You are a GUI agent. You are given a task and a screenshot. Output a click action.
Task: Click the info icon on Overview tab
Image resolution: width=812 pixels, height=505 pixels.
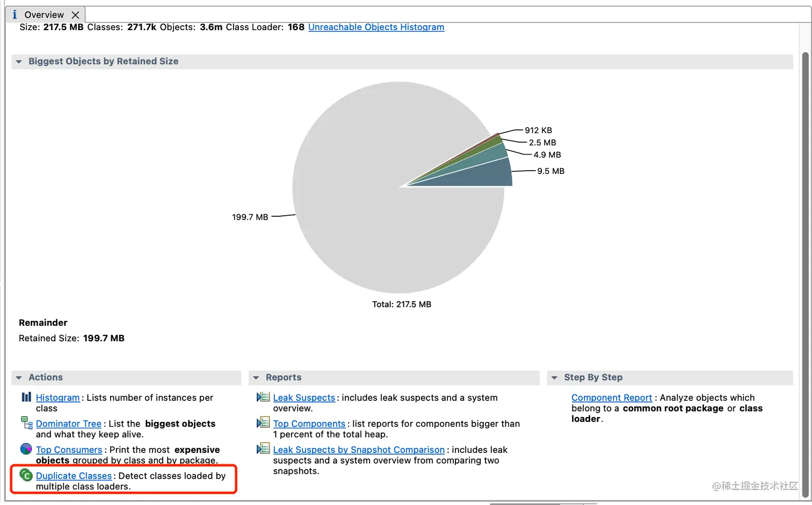click(15, 14)
